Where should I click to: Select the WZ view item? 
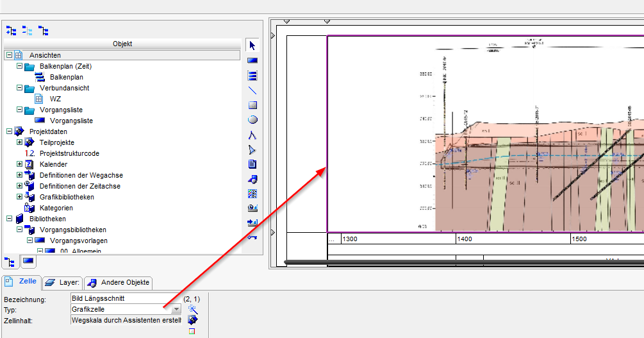coord(56,99)
